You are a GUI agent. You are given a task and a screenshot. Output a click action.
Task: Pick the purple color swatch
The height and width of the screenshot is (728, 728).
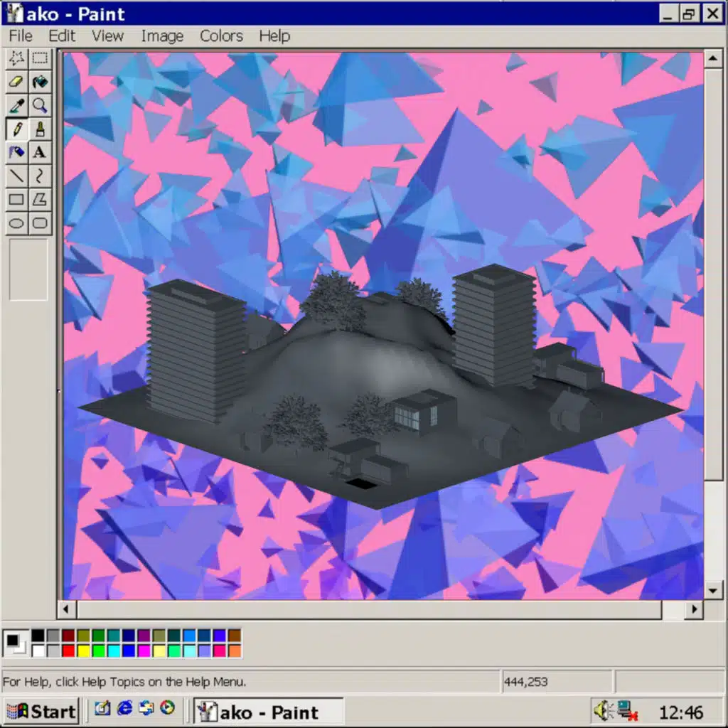[x=144, y=636]
